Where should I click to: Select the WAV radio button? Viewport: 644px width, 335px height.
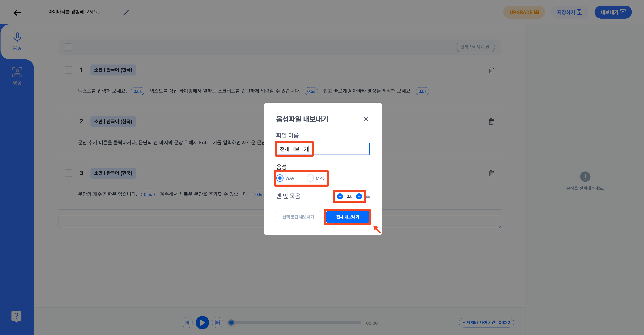coord(280,178)
